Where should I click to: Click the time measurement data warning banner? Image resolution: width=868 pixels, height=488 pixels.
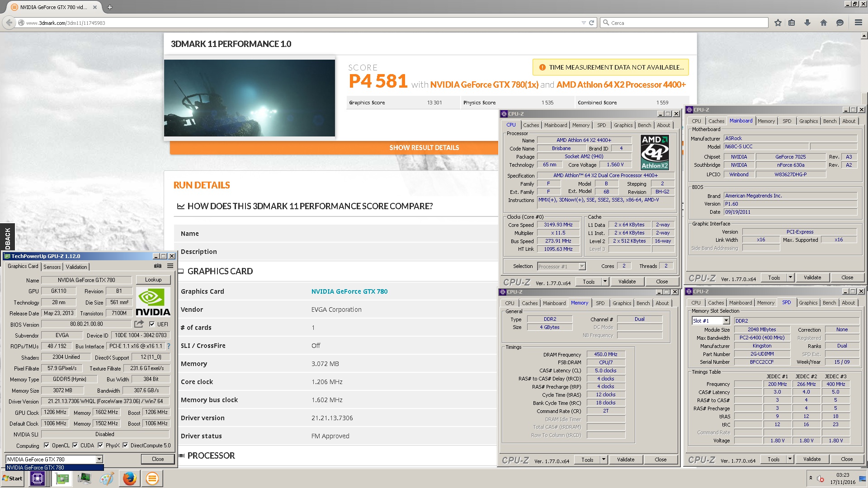point(611,67)
